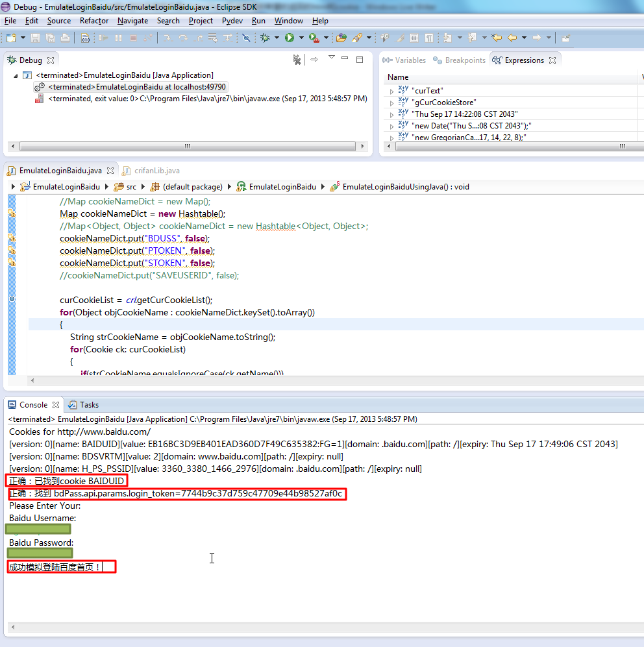Toggle the breakpoint marker beside curCookieList line
Viewport: 644px width, 647px height.
tap(12, 300)
